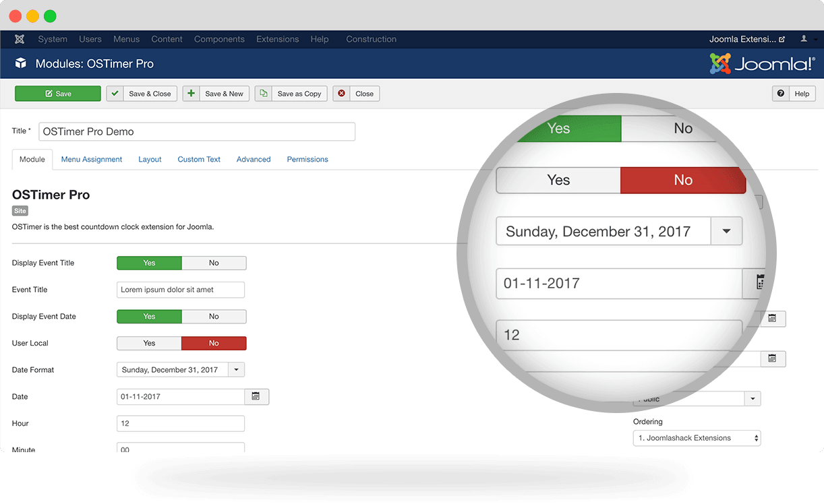
Task: Open the Extensions menu
Action: pos(277,39)
